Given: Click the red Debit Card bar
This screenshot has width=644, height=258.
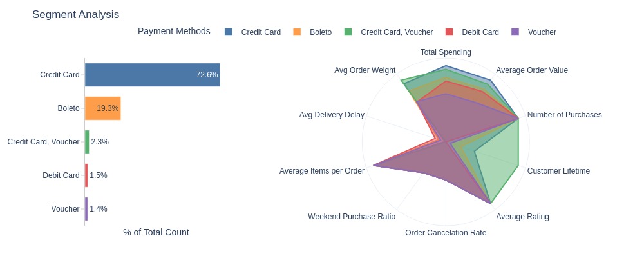Looking at the screenshot, I should click(x=86, y=175).
